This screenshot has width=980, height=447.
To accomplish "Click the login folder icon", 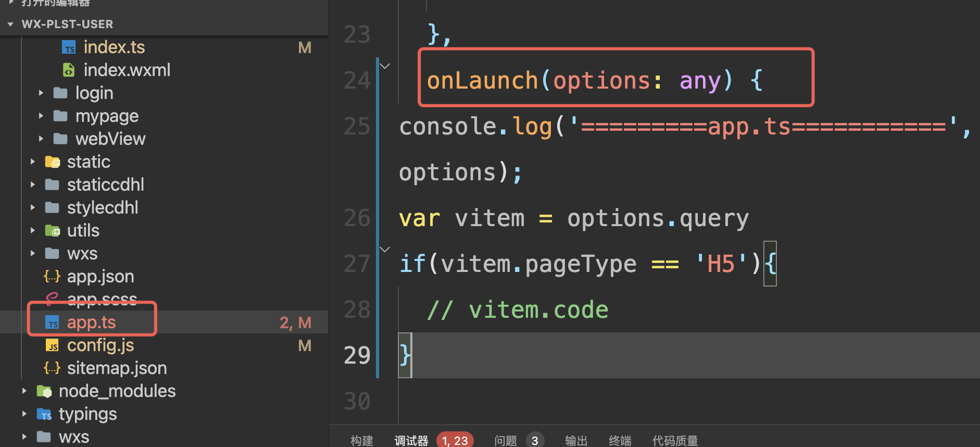I will [x=60, y=93].
